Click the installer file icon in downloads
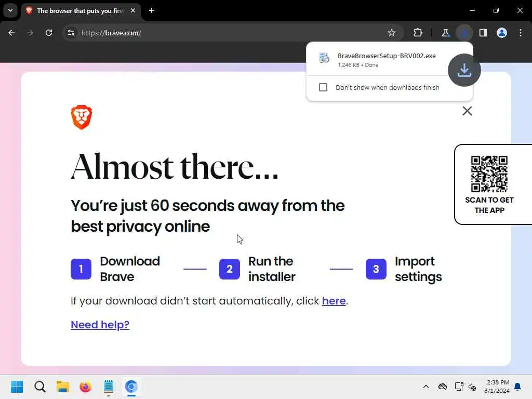The image size is (532, 399). click(x=324, y=58)
